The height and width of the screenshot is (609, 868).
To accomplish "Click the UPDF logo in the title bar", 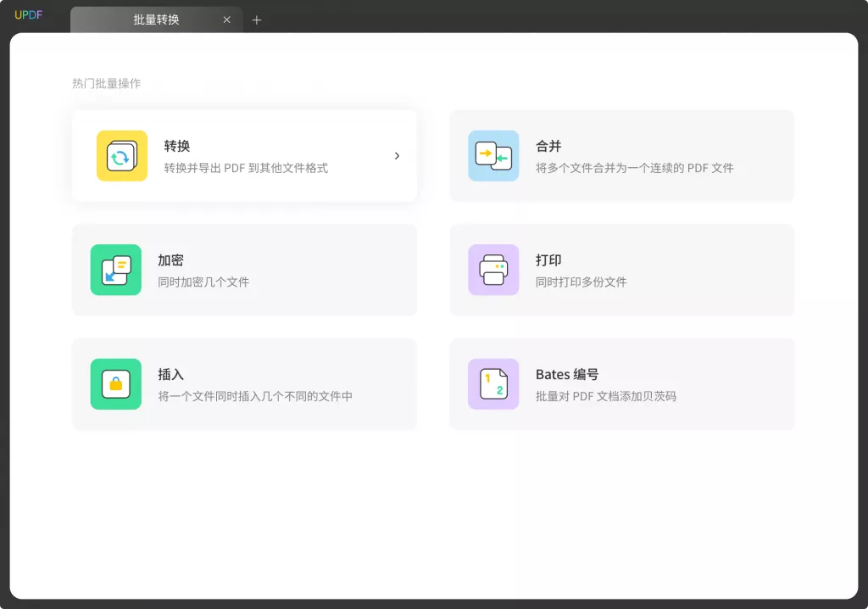I will click(28, 15).
